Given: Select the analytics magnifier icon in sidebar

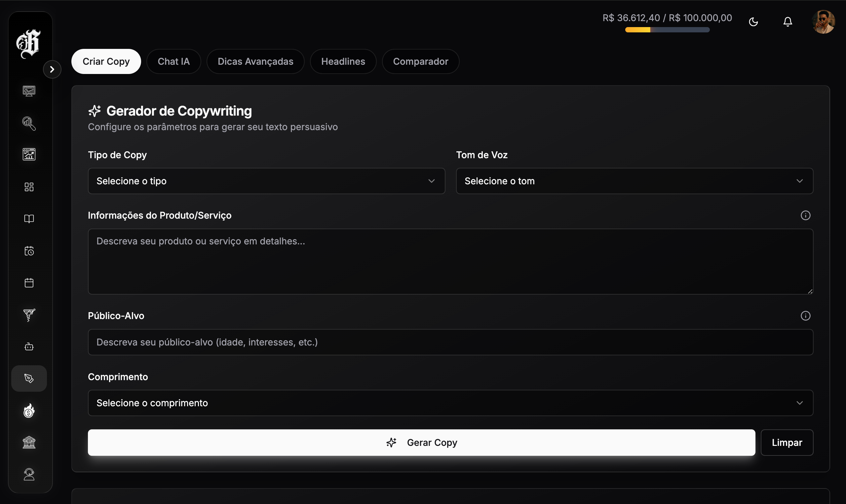Looking at the screenshot, I should 29,124.
